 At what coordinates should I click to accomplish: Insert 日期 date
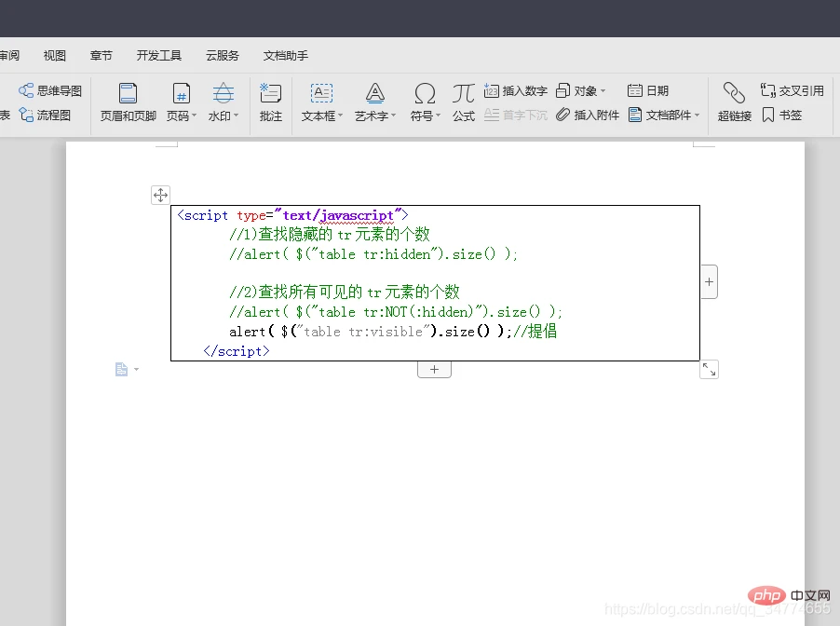coord(648,90)
